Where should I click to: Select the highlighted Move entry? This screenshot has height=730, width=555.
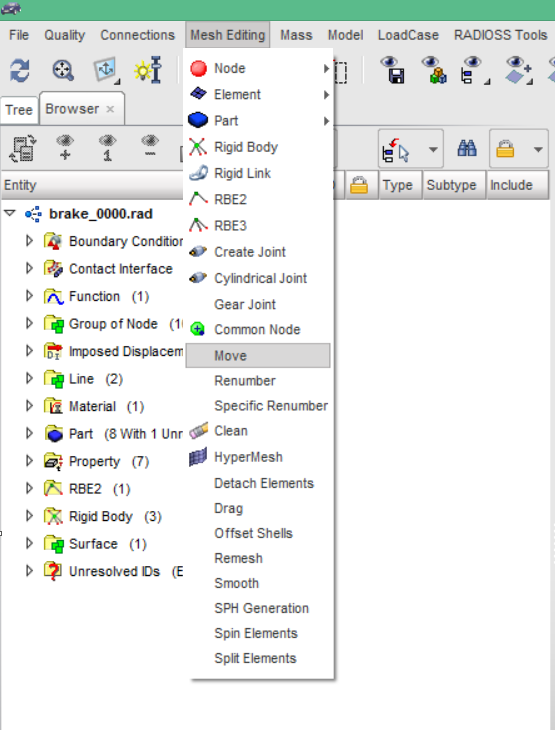tap(258, 356)
